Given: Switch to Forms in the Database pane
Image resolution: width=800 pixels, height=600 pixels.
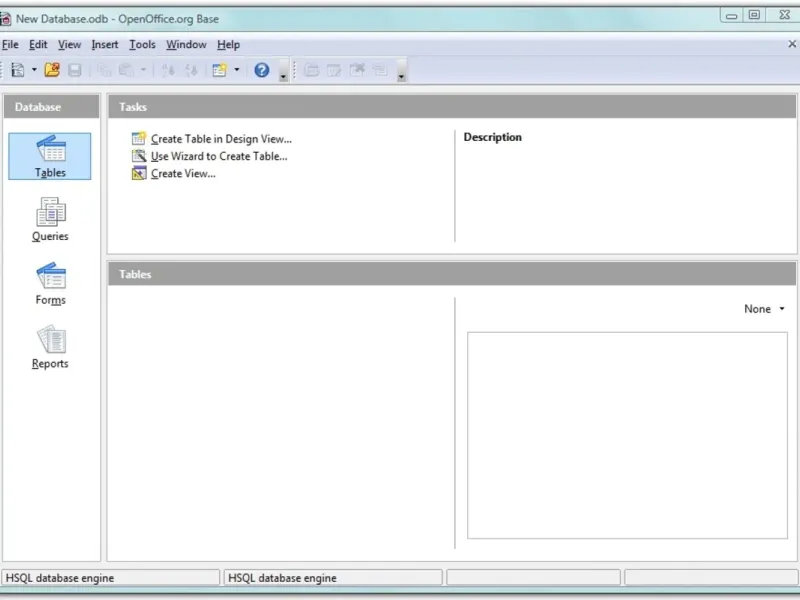Looking at the screenshot, I should (x=51, y=284).
